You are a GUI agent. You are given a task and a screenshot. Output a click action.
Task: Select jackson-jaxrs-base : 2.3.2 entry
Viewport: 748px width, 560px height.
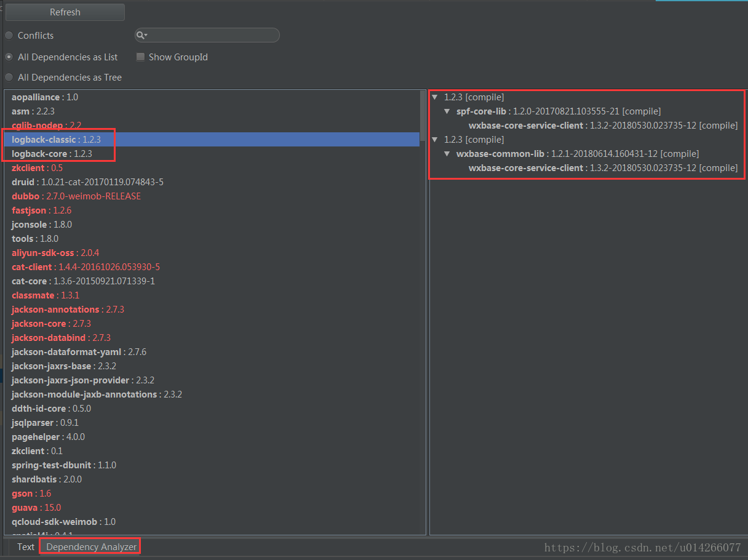click(64, 366)
